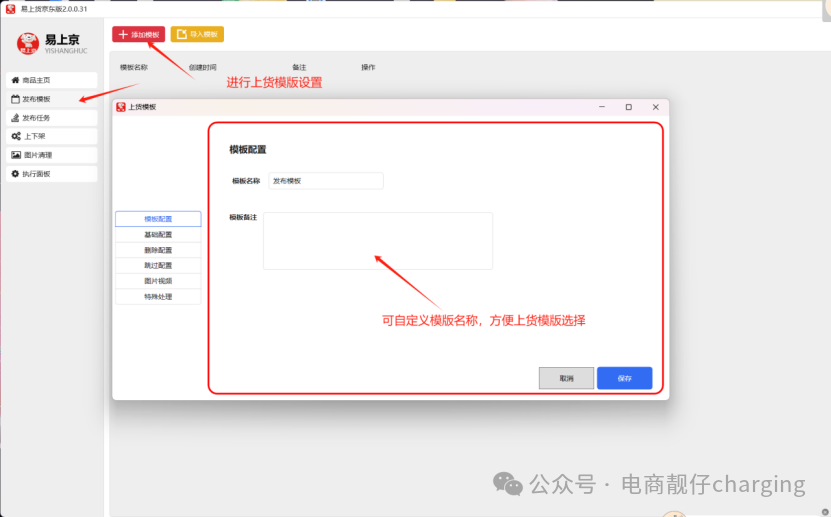This screenshot has height=517, width=831.
Task: Minimize the 上货模板 dialog
Action: [x=602, y=107]
